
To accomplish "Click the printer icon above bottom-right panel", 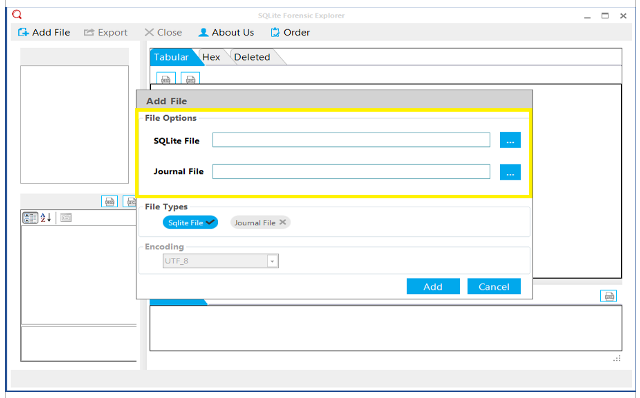I will 609,296.
